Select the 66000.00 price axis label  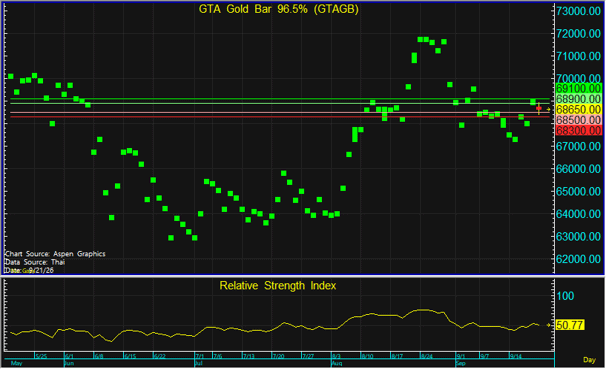579,169
